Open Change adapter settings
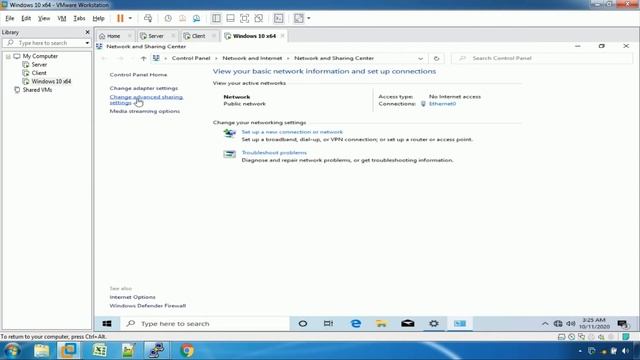 click(x=144, y=88)
